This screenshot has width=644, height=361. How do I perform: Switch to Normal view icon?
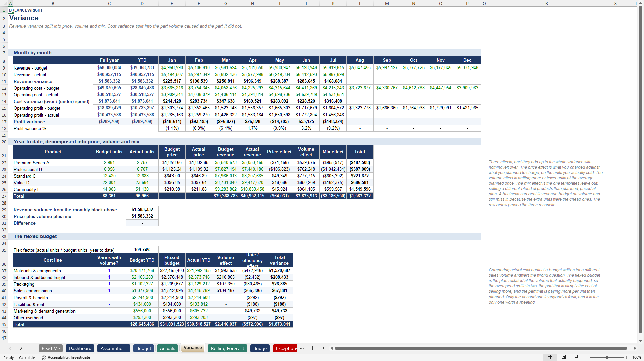click(x=550, y=357)
